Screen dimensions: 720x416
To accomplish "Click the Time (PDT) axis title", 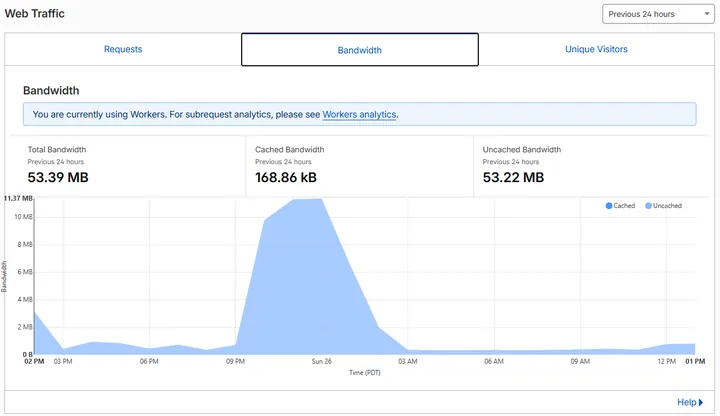I will pyautogui.click(x=365, y=372).
